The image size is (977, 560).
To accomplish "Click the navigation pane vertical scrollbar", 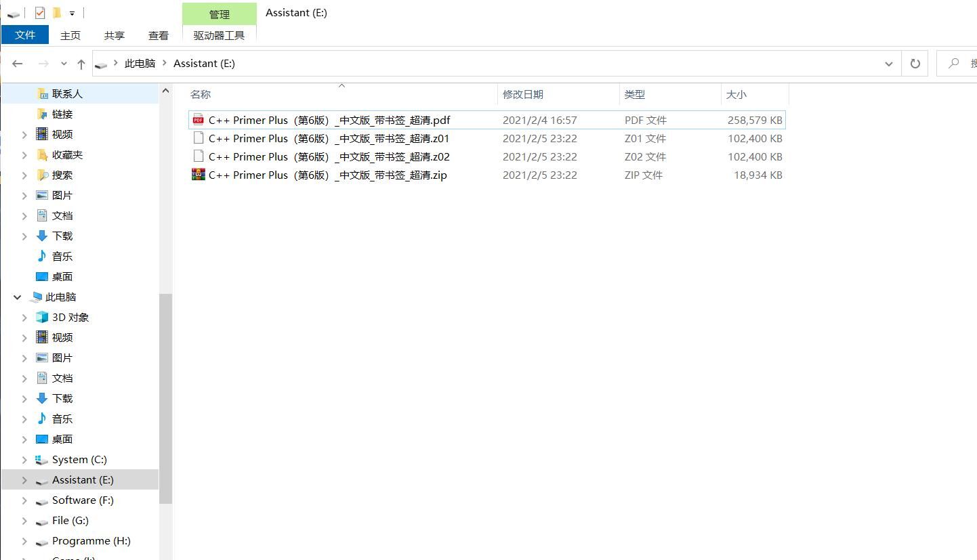I will pos(166,398).
